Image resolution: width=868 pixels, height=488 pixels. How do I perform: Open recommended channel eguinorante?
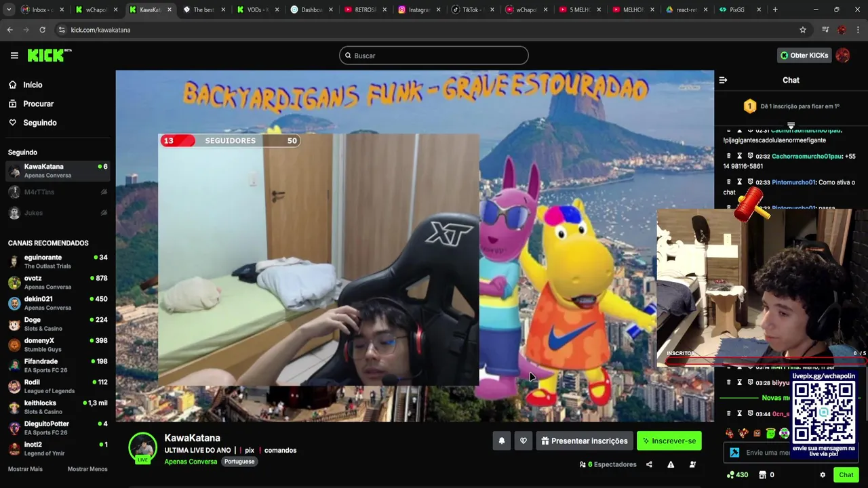click(x=58, y=262)
